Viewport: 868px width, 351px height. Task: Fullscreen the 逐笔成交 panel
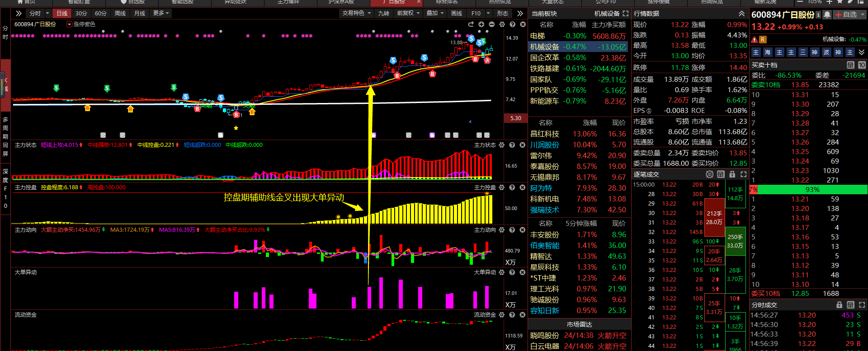pyautogui.click(x=743, y=174)
